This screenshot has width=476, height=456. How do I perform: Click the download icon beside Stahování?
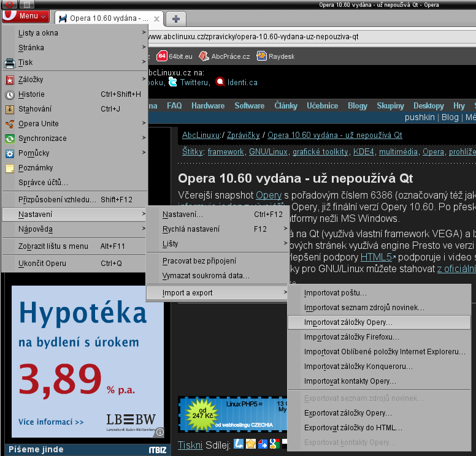(x=10, y=110)
